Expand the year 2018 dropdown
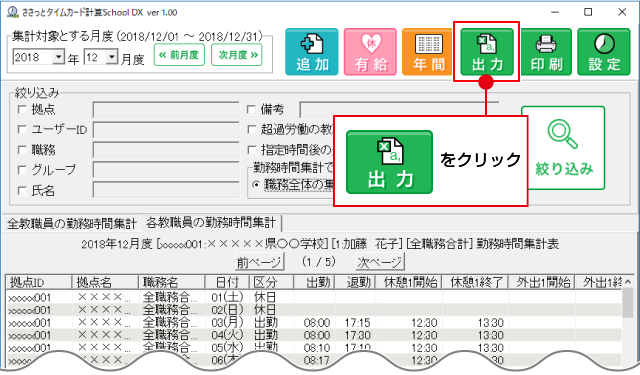 (58, 57)
